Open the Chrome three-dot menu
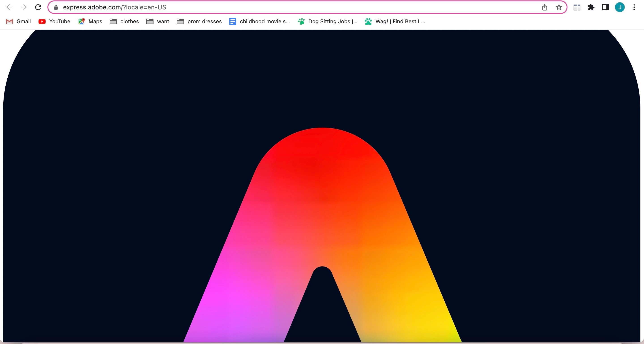 (x=634, y=8)
